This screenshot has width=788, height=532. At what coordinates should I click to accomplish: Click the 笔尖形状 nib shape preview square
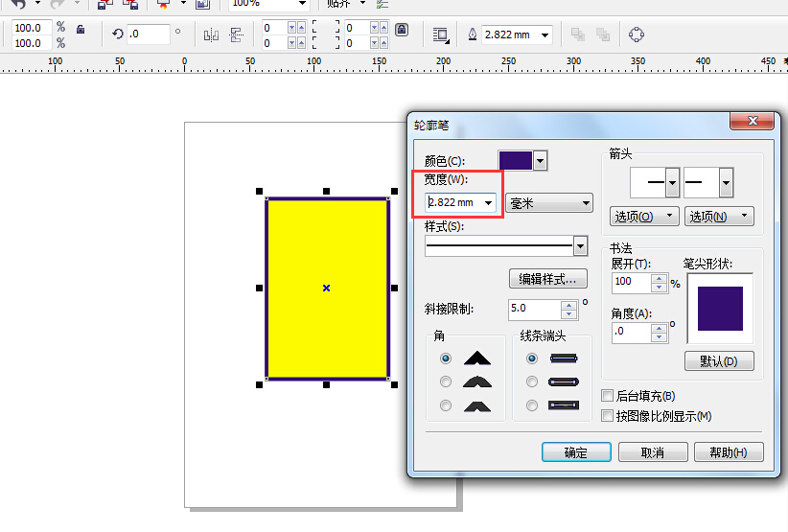coord(720,309)
